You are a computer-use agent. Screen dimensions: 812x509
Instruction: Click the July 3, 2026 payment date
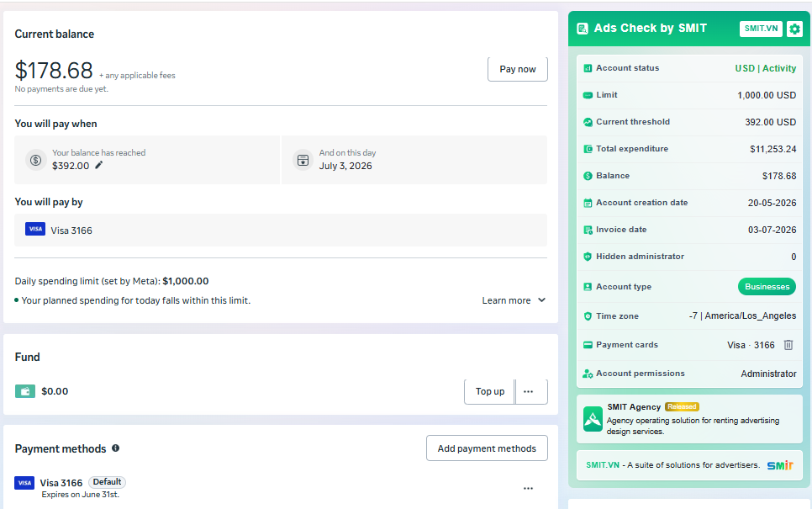[x=345, y=166]
